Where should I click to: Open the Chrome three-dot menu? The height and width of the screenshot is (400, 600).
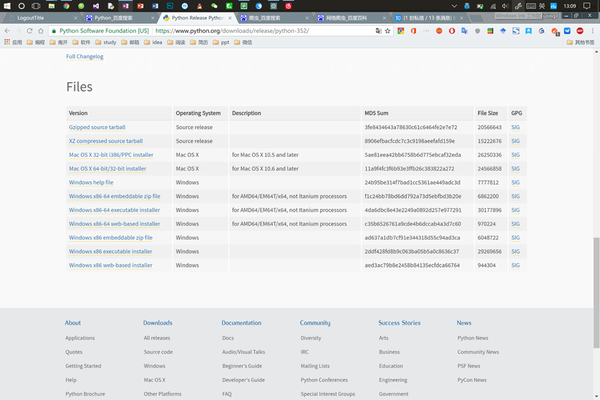pyautogui.click(x=592, y=31)
